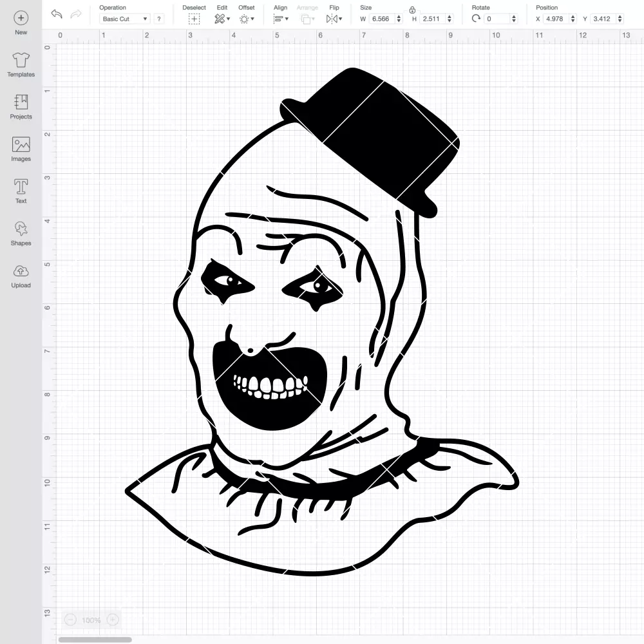The height and width of the screenshot is (644, 644).
Task: Click the Undo arrow
Action: [x=57, y=14]
